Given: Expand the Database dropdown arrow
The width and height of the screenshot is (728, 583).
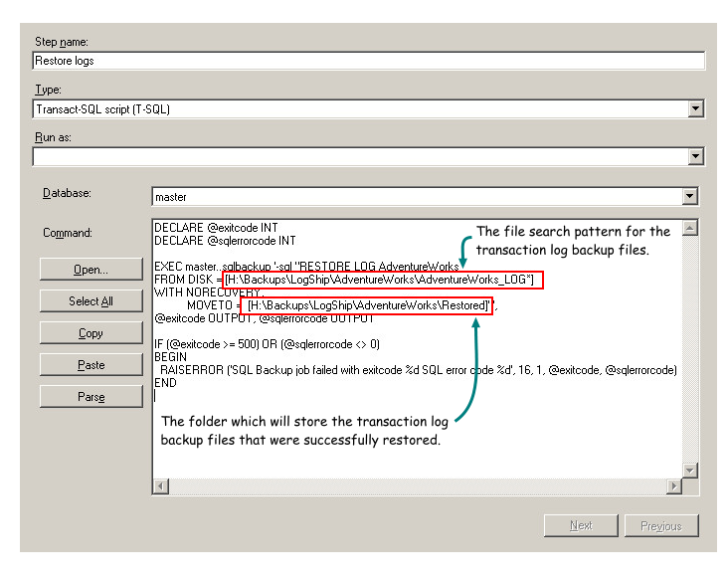Looking at the screenshot, I should click(x=689, y=197).
